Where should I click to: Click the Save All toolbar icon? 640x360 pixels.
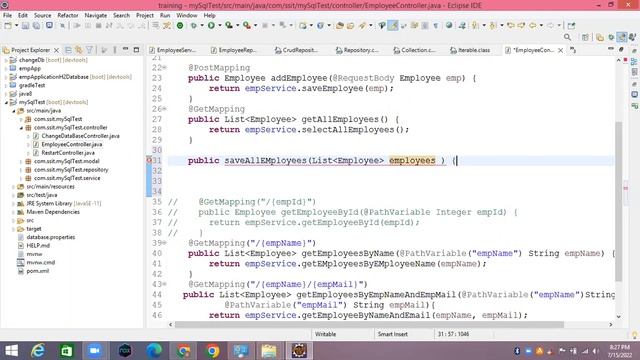36,25
